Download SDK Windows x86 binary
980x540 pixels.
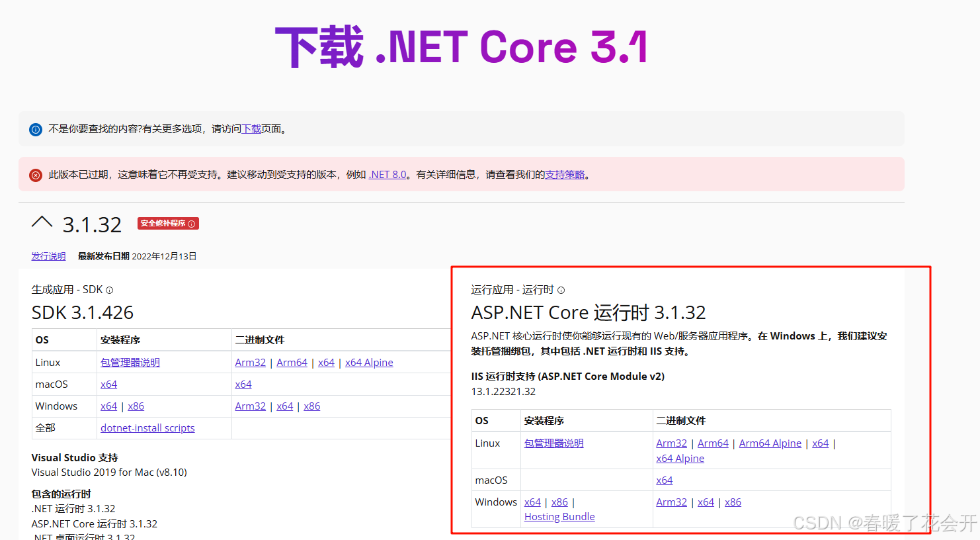(312, 406)
